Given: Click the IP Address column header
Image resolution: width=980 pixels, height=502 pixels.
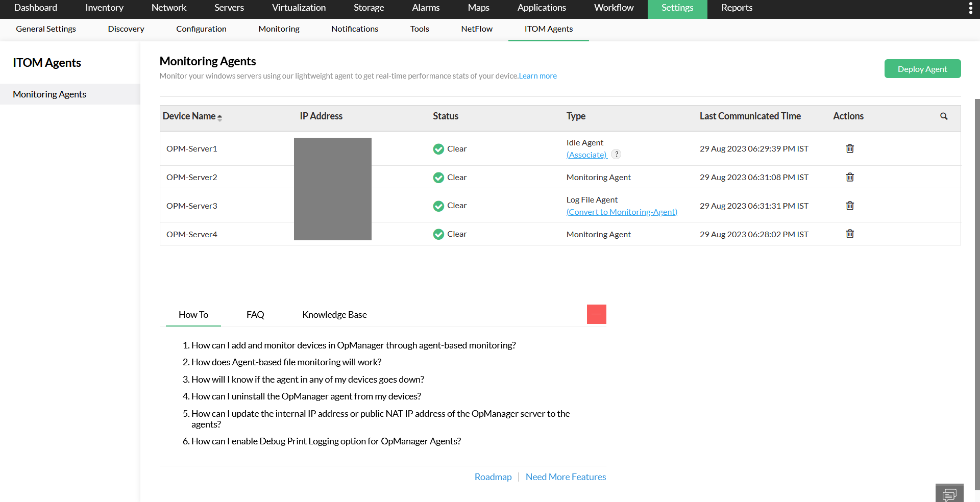Looking at the screenshot, I should [x=321, y=116].
